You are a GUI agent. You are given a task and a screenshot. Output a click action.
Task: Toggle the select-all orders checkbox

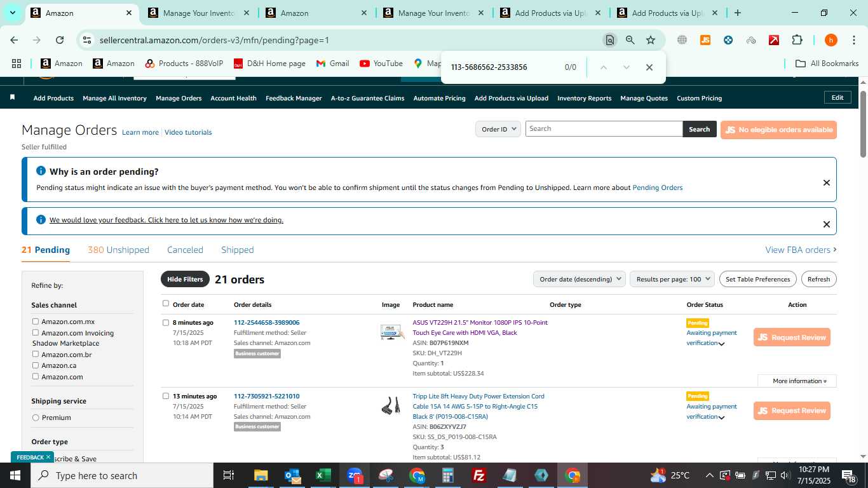click(x=166, y=304)
